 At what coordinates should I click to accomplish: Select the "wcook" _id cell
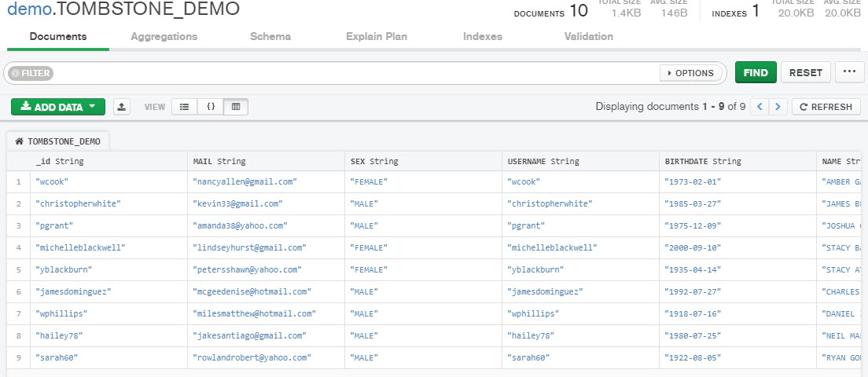108,181
